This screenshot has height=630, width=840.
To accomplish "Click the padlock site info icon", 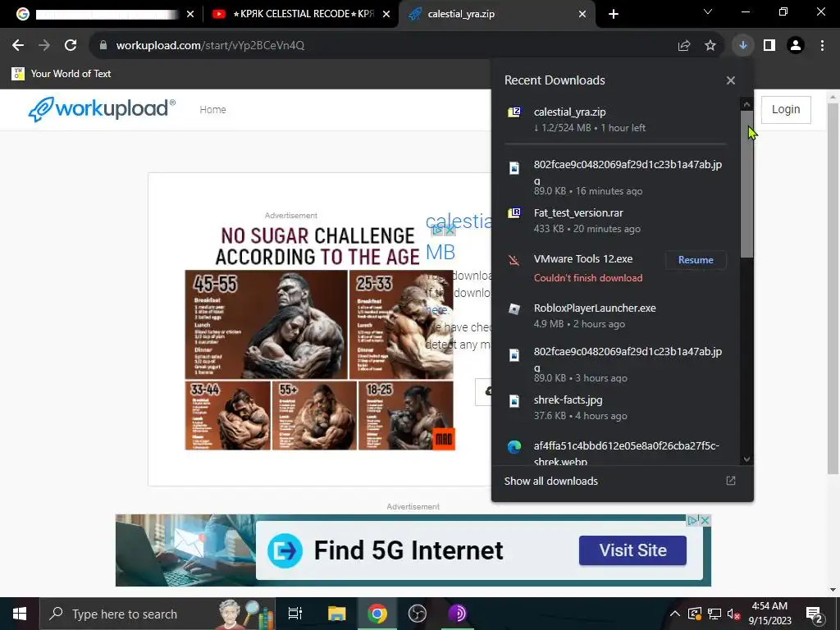I will tap(103, 46).
